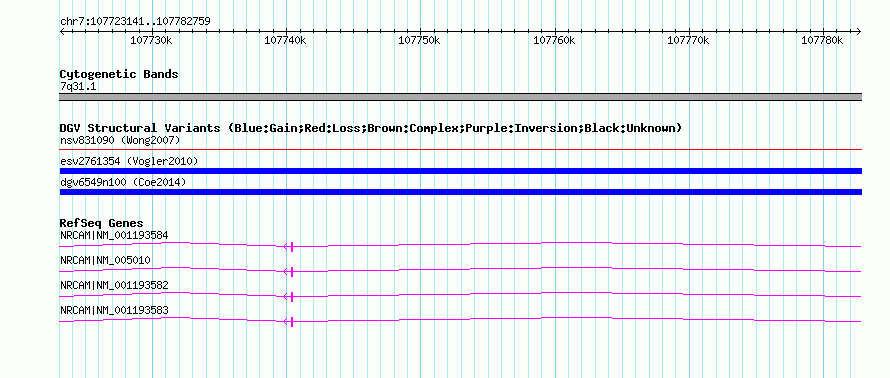Open the esv2761354 (Vogler2010) variant label

(129, 161)
